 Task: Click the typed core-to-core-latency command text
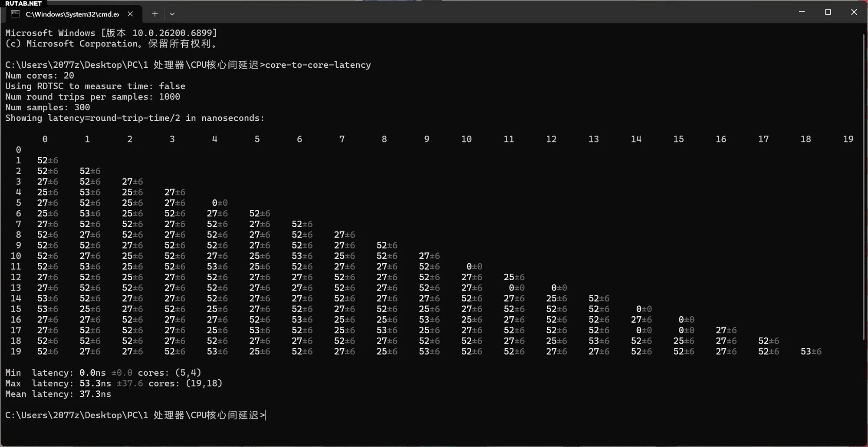coord(318,65)
